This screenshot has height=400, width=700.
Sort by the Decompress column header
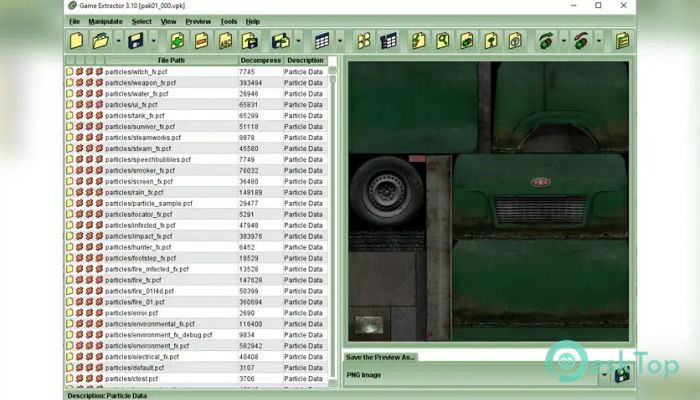coord(260,60)
